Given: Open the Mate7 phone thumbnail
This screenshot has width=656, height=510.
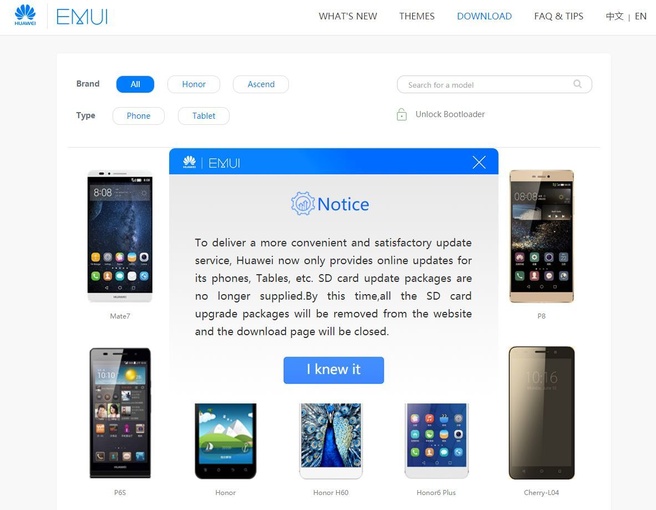Looking at the screenshot, I should point(120,236).
